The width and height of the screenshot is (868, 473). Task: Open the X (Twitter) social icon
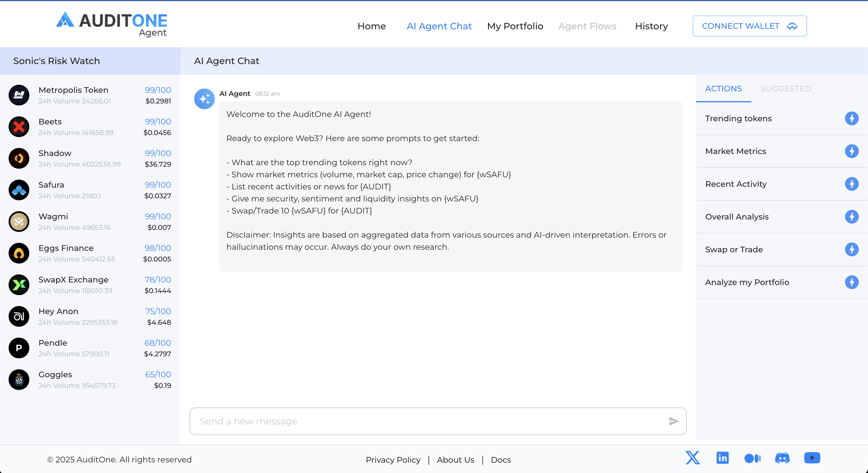[x=693, y=458]
